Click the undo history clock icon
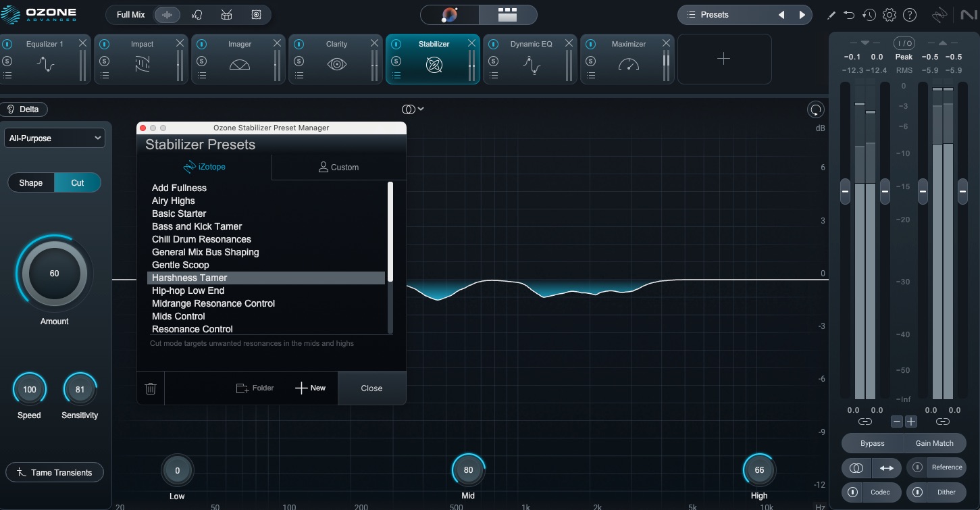 click(x=869, y=15)
